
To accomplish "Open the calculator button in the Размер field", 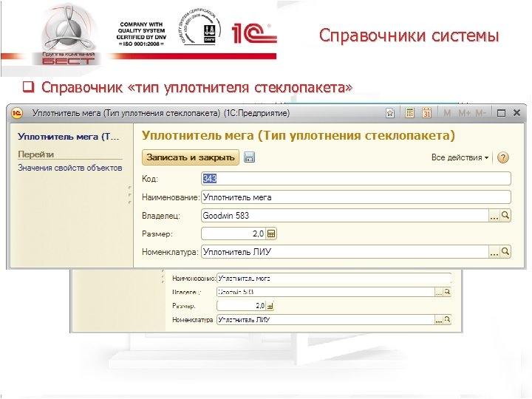I will tap(271, 233).
